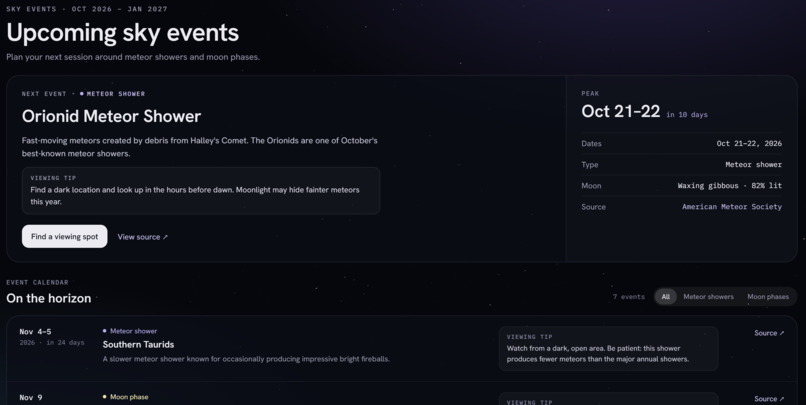Click the Moon phase tag on Nov 9
The height and width of the screenshot is (405, 806).
tap(125, 397)
